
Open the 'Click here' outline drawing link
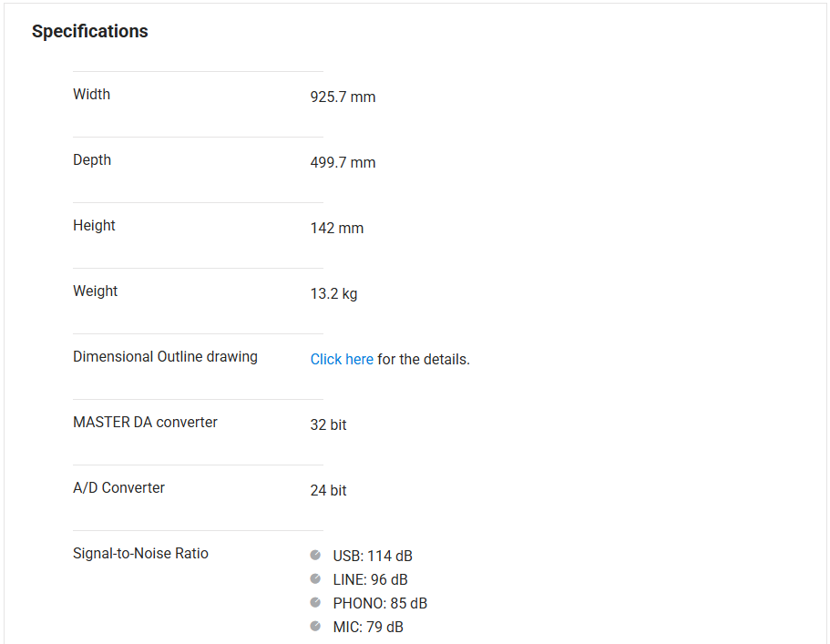[342, 359]
